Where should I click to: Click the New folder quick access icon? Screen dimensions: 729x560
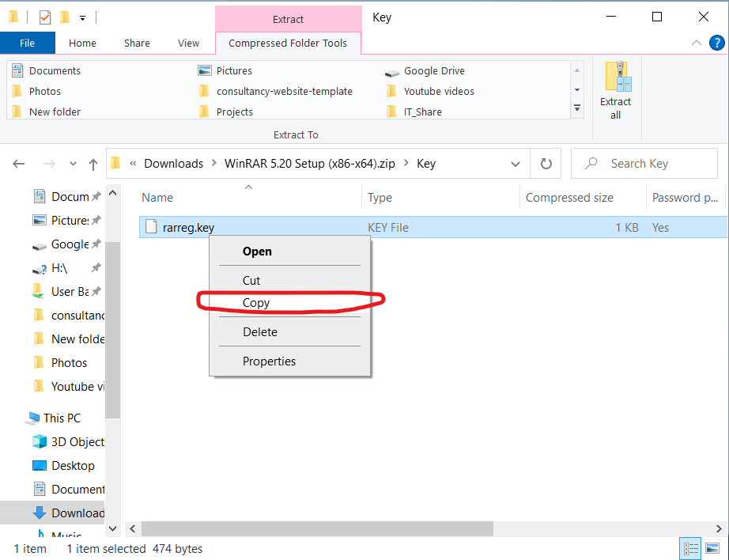click(65, 18)
